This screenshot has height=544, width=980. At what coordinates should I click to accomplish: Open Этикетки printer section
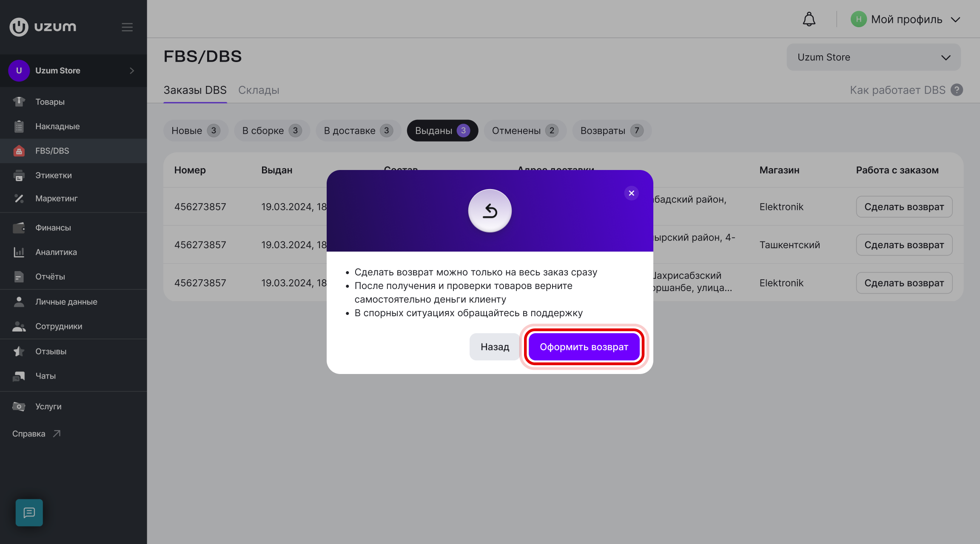coord(73,175)
